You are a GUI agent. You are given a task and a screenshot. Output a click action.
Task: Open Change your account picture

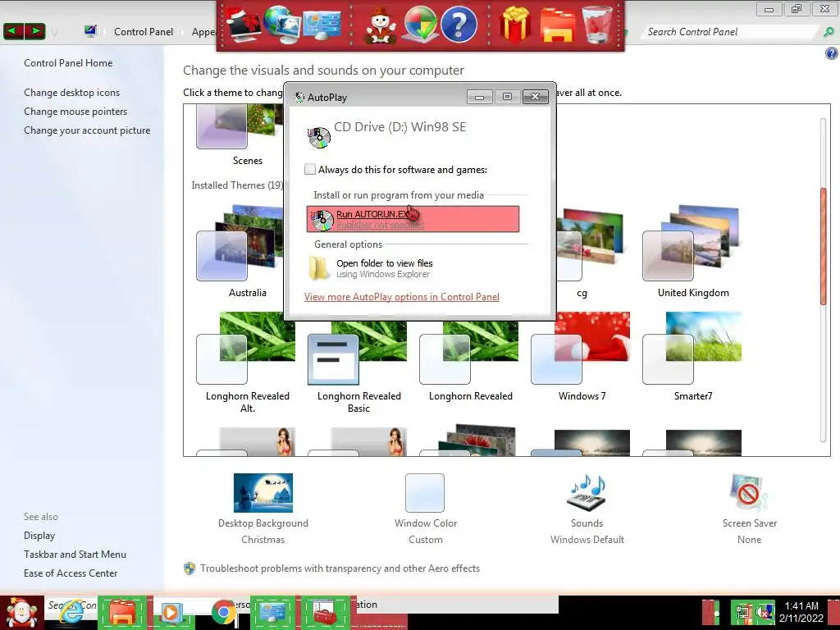click(87, 130)
